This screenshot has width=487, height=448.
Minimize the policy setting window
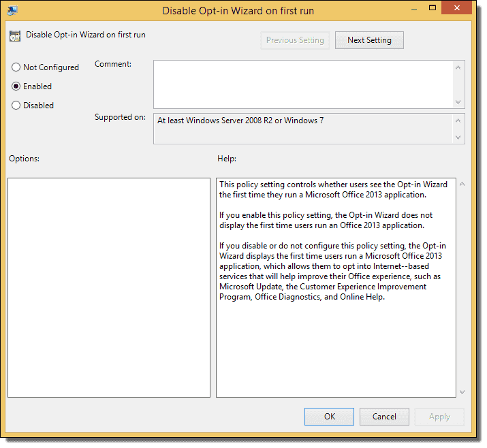(414, 8)
